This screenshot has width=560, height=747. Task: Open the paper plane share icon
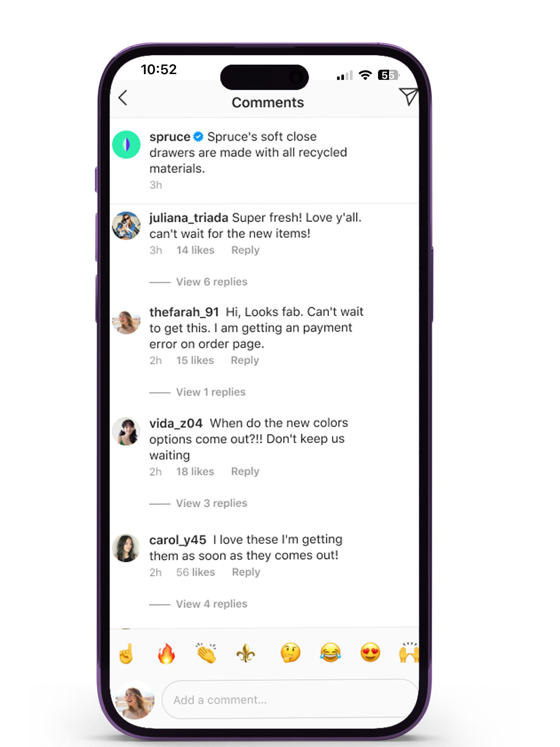click(x=408, y=97)
